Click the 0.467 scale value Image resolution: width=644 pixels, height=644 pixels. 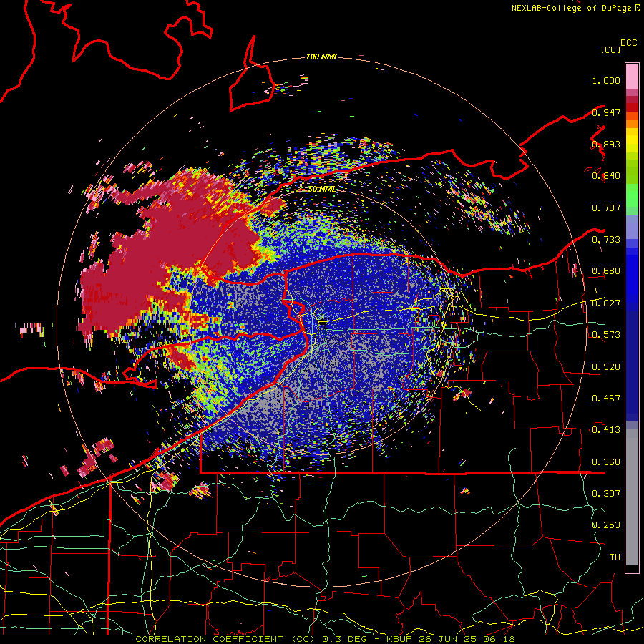click(606, 399)
